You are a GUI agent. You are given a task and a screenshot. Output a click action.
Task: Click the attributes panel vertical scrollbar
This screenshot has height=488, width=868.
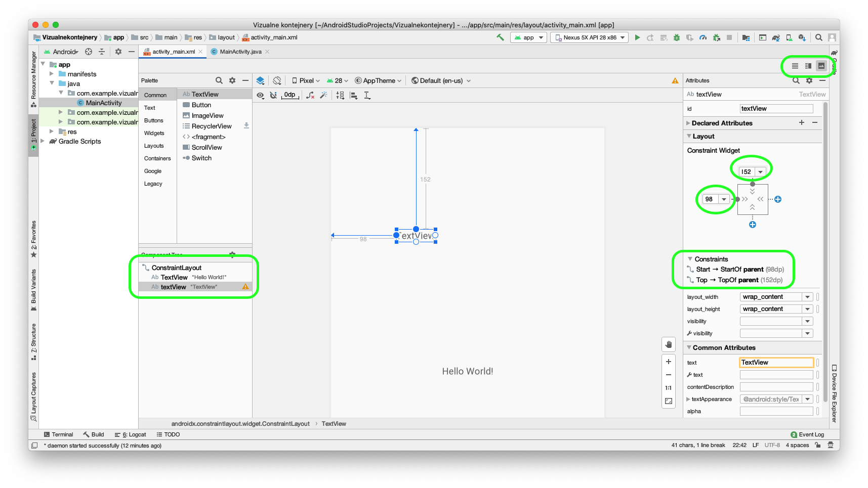click(x=825, y=228)
